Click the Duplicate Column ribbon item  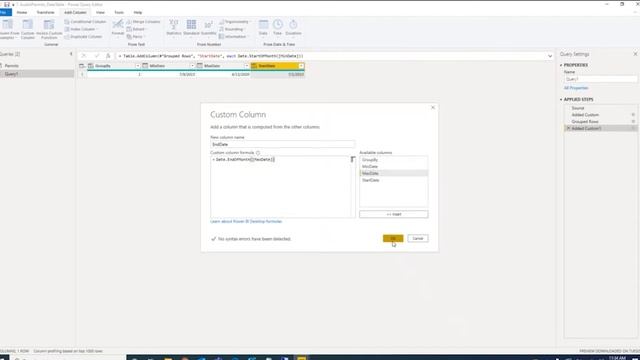coord(84,37)
